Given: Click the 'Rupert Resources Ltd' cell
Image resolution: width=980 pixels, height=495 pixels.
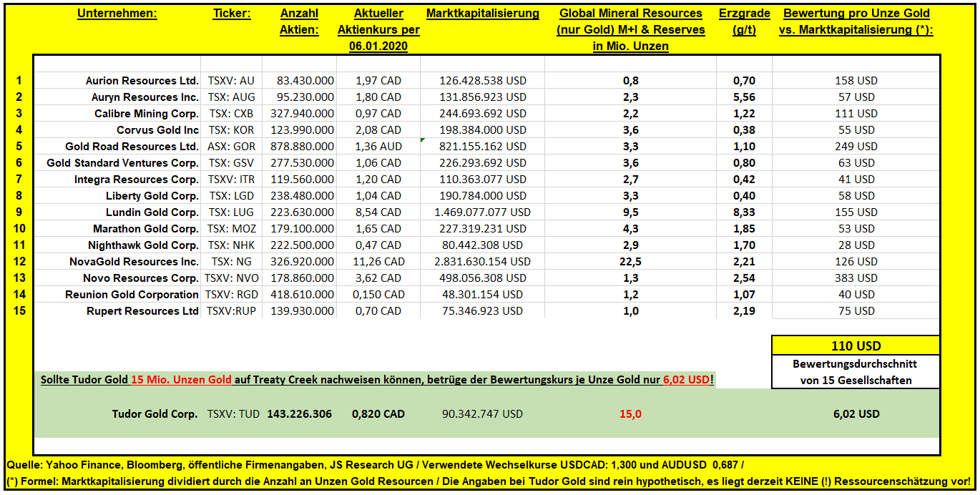Looking at the screenshot, I should click(x=143, y=311).
